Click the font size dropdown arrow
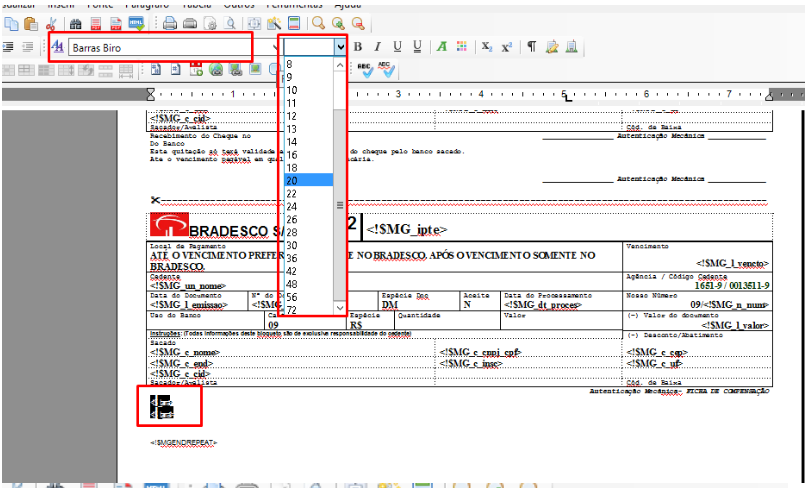806x488 pixels. pyautogui.click(x=340, y=47)
